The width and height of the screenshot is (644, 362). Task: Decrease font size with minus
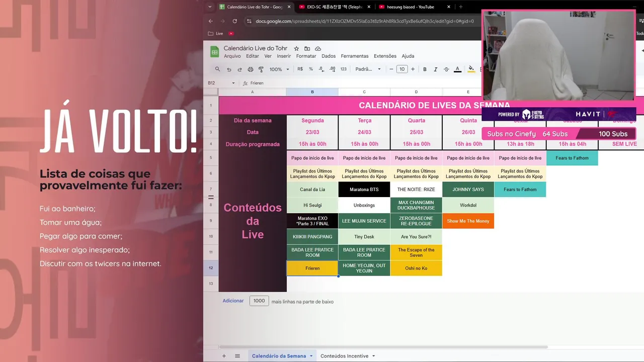(391, 69)
